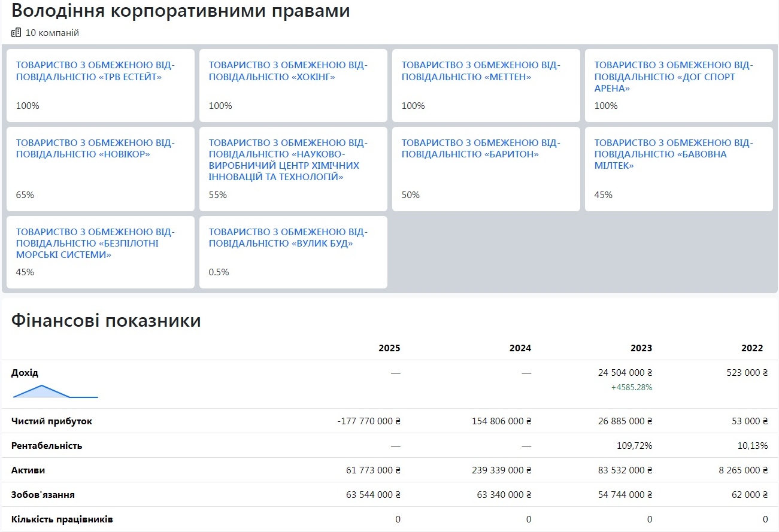
Task: Click the 0.5% share under «ВУЛИК БУД»
Action: tap(219, 272)
